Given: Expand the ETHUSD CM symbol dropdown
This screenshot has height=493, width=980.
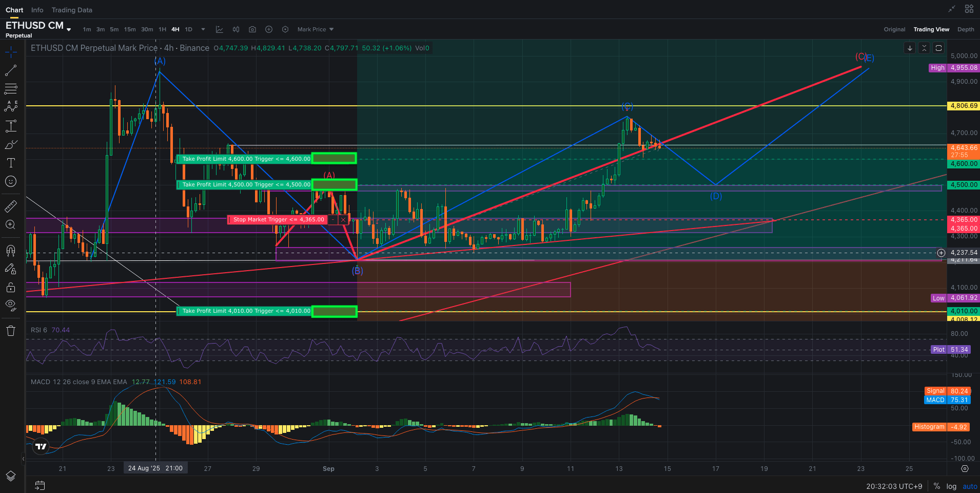Looking at the screenshot, I should (x=69, y=30).
